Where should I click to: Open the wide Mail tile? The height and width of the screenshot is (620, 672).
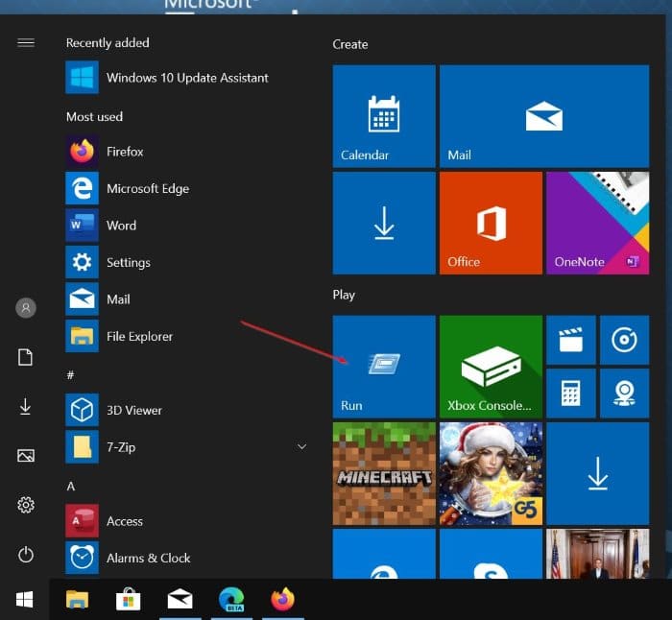(x=544, y=116)
